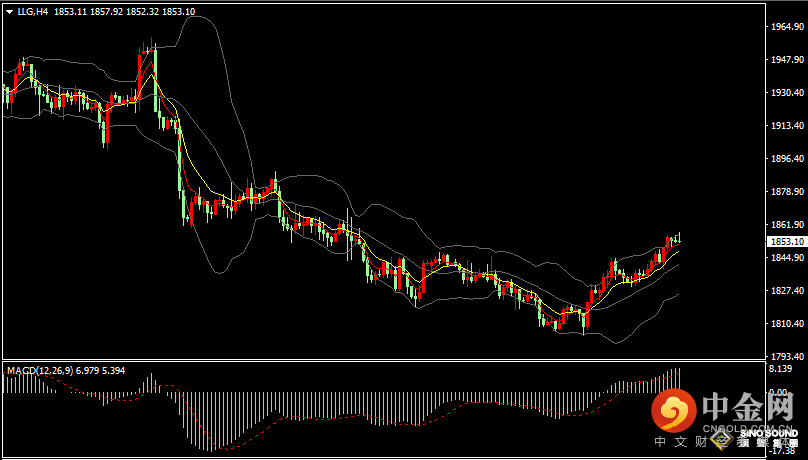The image size is (808, 460).
Task: Click the 1913.40 price axis label
Action: pyautogui.click(x=787, y=126)
